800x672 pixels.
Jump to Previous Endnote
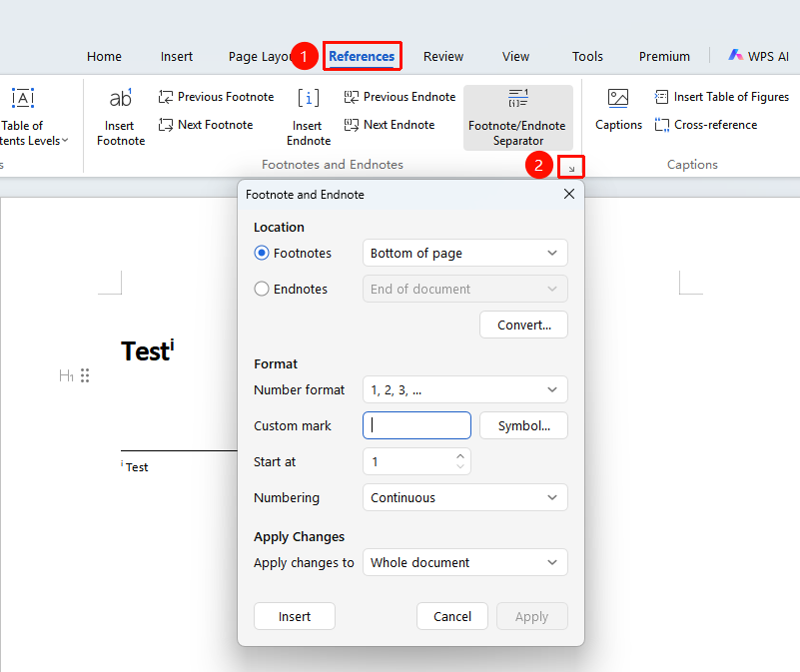[400, 97]
